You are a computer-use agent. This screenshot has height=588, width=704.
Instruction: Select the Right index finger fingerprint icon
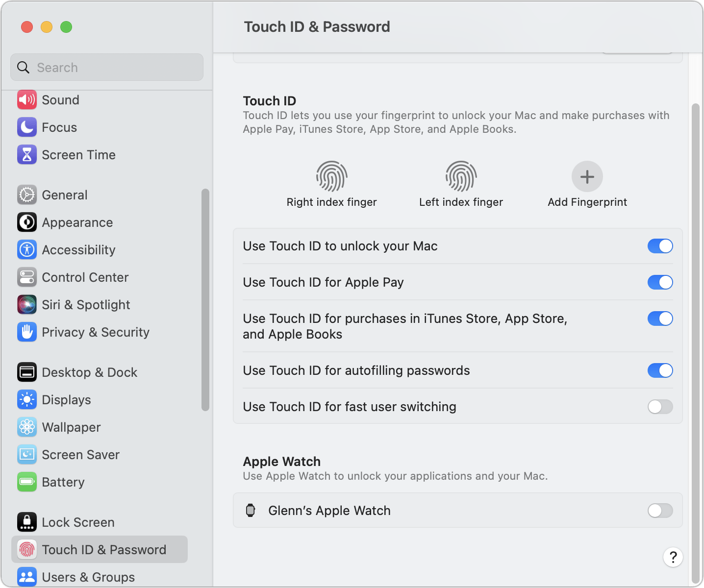331,176
